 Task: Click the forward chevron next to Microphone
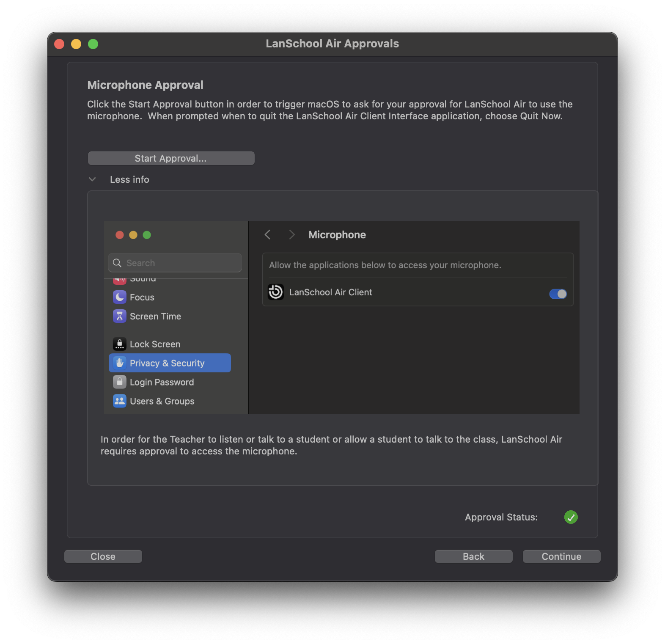pos(291,235)
